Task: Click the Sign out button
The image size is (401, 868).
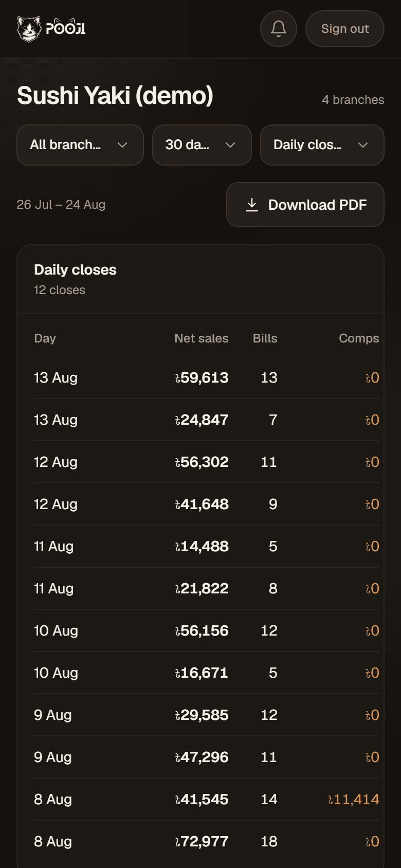Action: pyautogui.click(x=345, y=29)
